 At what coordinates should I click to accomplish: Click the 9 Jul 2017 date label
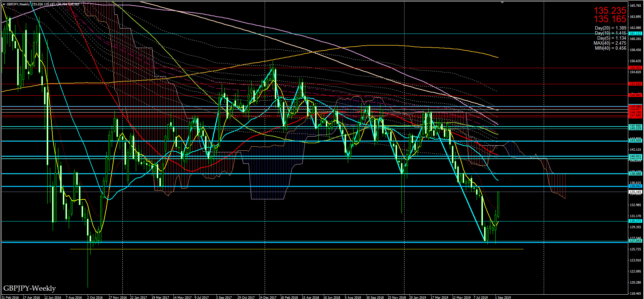coord(202,297)
